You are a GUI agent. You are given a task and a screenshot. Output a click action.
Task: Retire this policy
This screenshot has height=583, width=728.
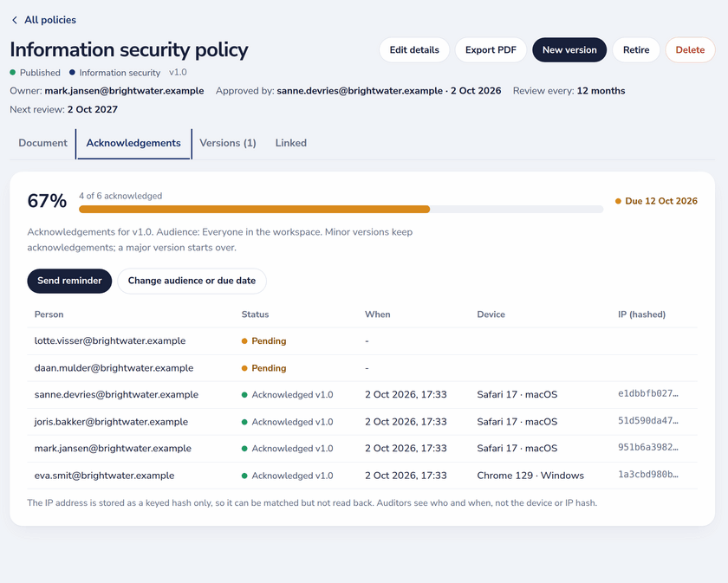point(636,49)
